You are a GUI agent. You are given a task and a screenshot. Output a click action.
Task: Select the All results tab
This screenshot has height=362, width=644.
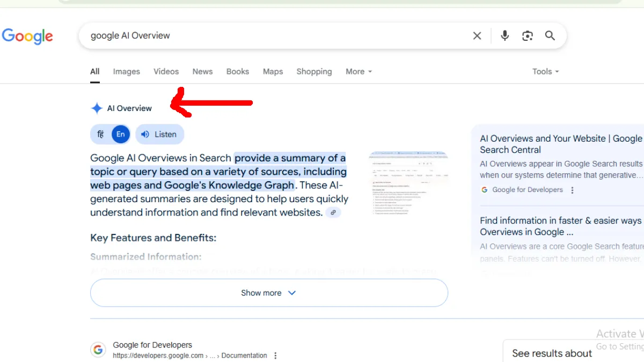pyautogui.click(x=95, y=71)
